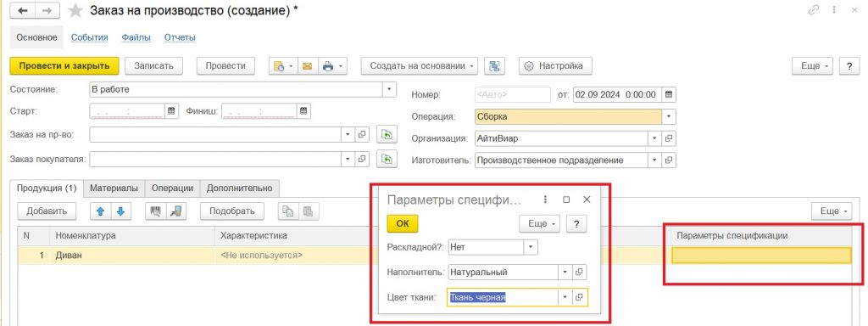This screenshot has height=326, width=868.
Task: Open the Изготовитель card icon
Action: coord(669,160)
